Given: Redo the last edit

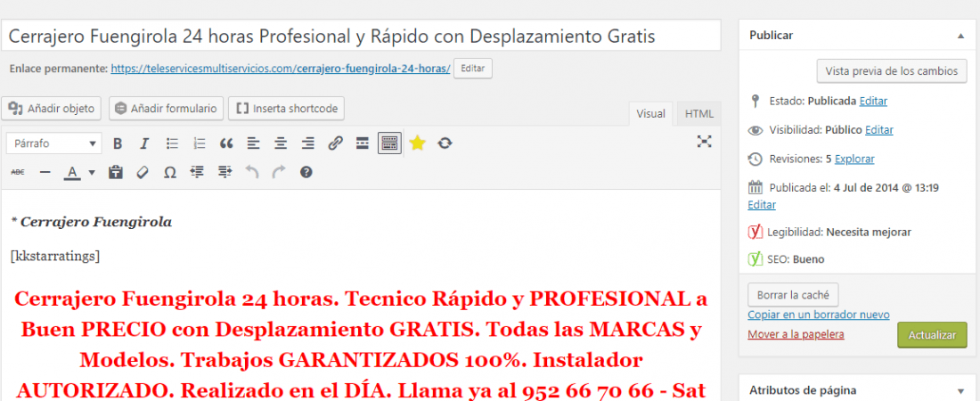Looking at the screenshot, I should pos(279,172).
